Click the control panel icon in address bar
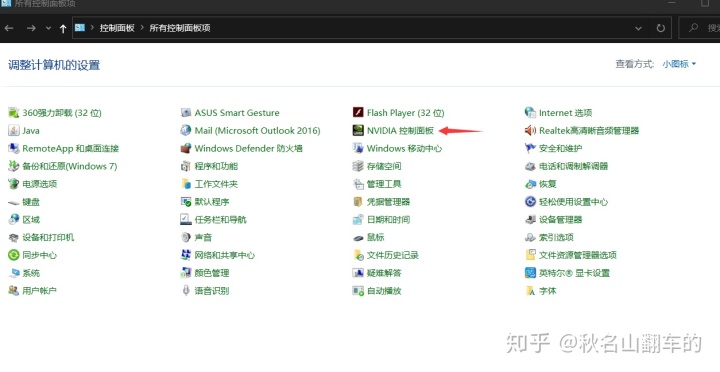 [80, 28]
